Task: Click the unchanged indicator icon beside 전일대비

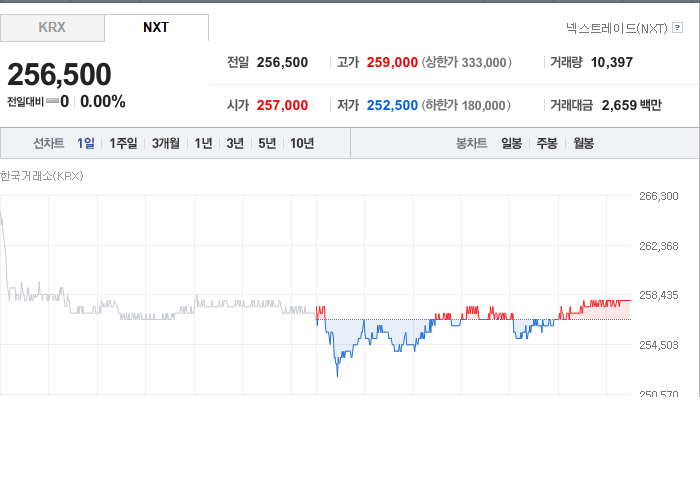Action: [x=52, y=101]
